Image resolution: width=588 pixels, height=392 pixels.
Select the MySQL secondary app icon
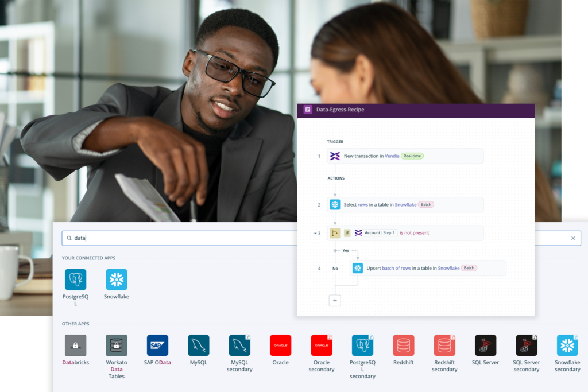[239, 345]
